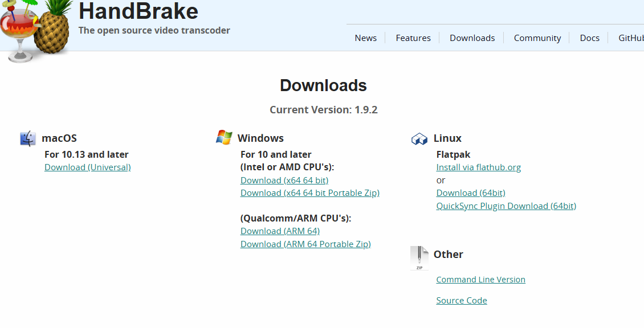Click the ZIP file icon beside Other
This screenshot has width=644, height=328.
point(419,258)
